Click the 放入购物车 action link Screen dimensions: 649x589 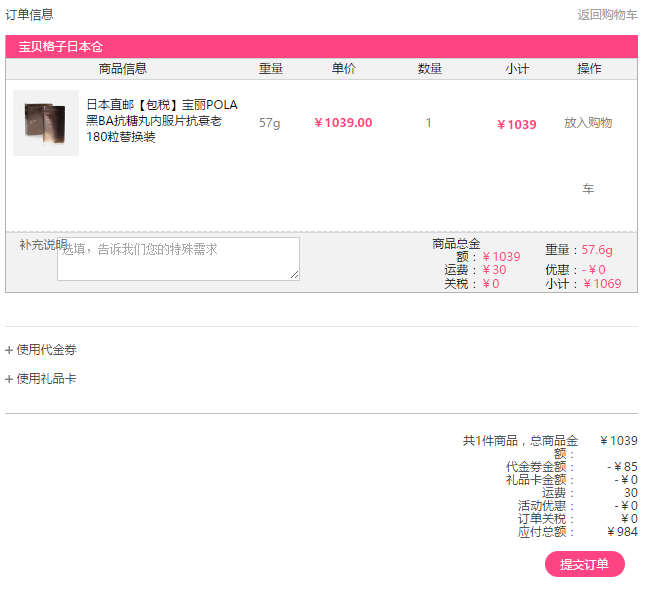(x=588, y=123)
